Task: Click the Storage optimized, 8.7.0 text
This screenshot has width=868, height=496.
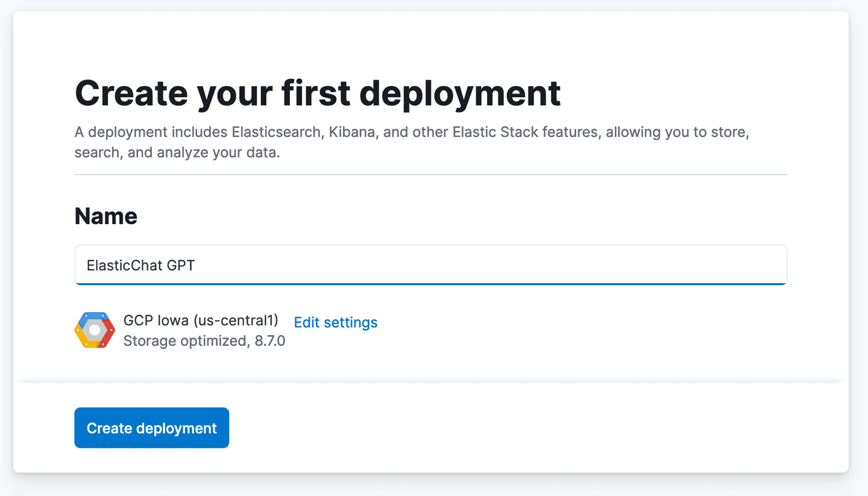Action: 204,341
